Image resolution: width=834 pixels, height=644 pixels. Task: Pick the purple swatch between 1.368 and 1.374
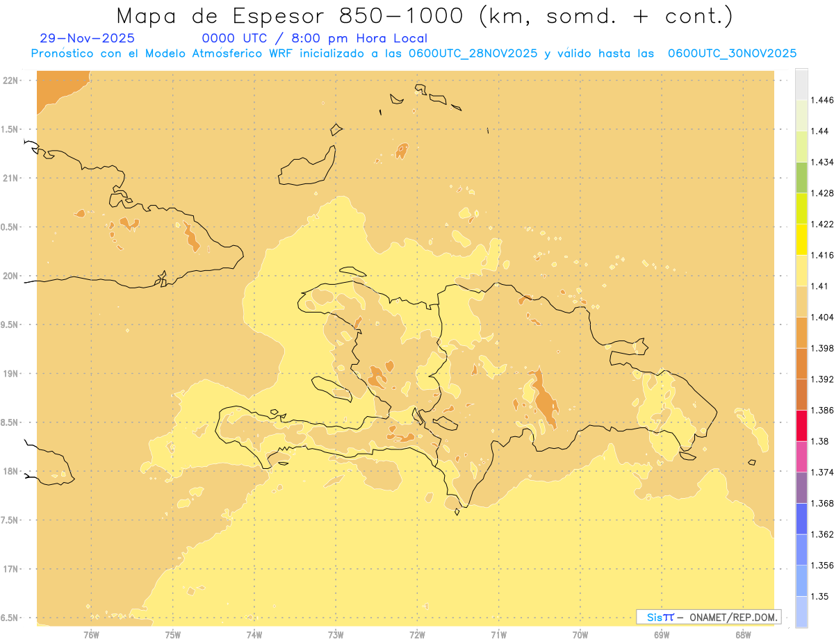pos(801,488)
